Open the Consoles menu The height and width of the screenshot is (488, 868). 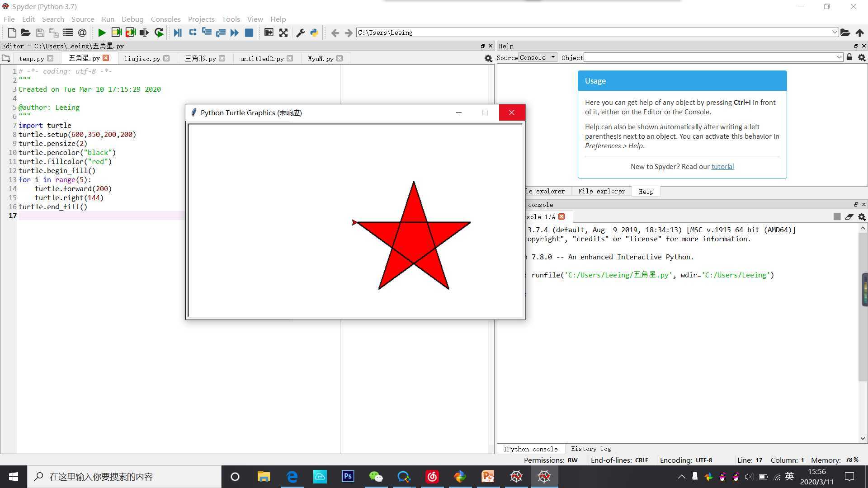pyautogui.click(x=165, y=19)
